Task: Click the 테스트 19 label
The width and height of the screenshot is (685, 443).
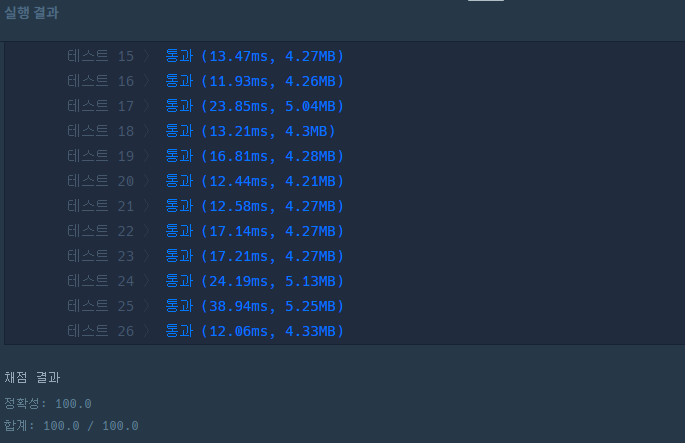Action: pyautogui.click(x=100, y=156)
